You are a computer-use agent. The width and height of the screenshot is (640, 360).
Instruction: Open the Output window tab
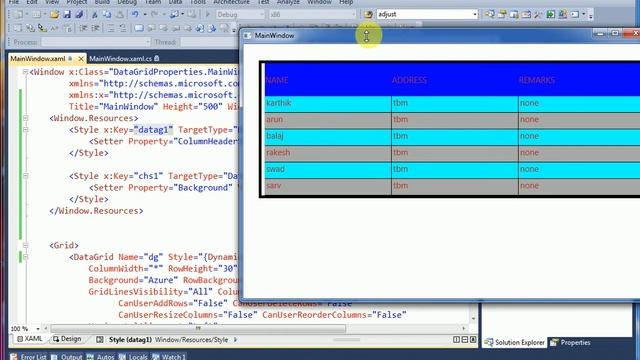pos(67,357)
